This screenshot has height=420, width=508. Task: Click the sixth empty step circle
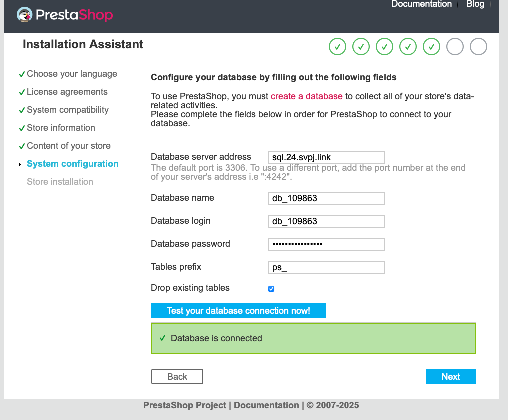coord(455,47)
